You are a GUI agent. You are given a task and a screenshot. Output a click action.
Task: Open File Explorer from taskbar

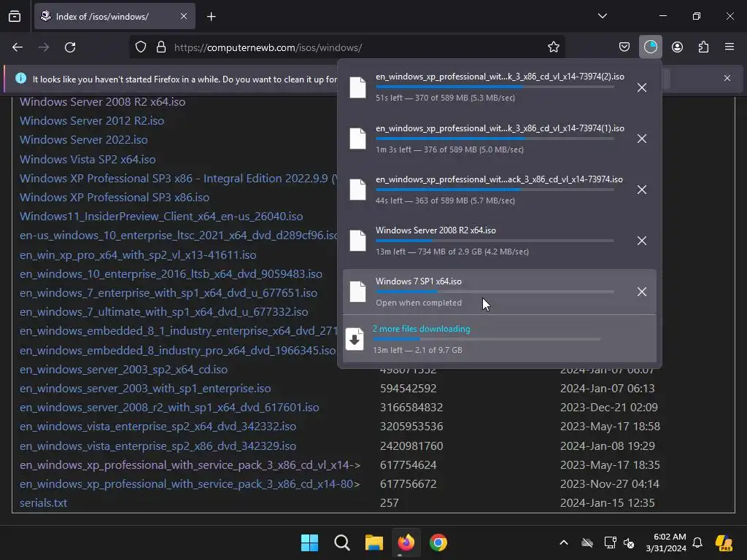(374, 542)
